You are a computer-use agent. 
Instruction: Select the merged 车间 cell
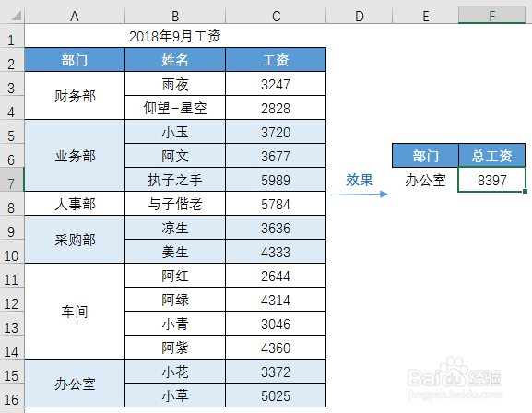point(75,312)
